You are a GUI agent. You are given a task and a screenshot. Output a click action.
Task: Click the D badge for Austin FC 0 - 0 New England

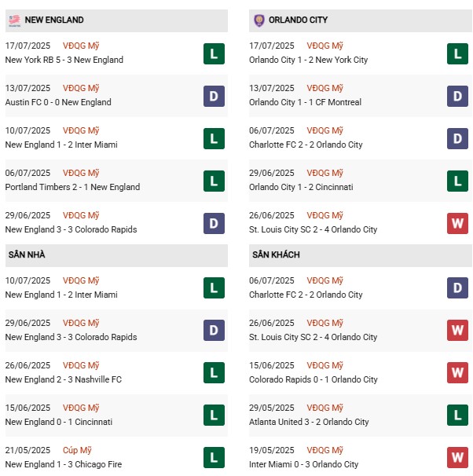(214, 96)
